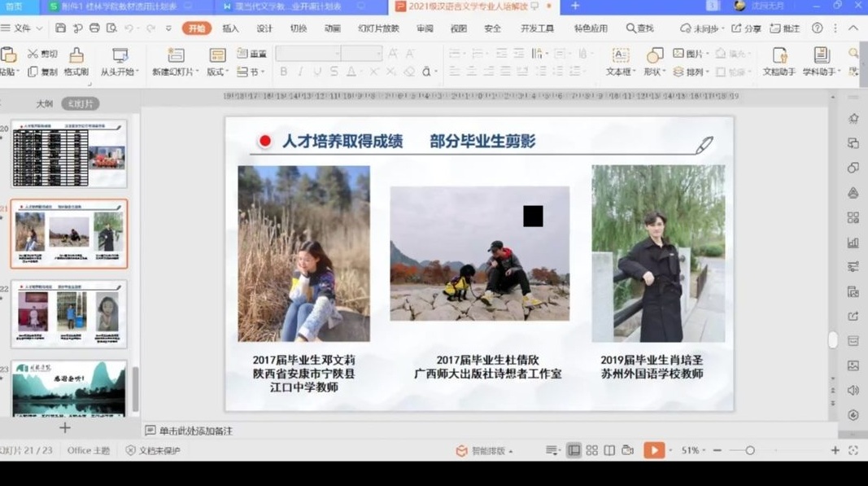The height and width of the screenshot is (486, 868).
Task: Switch to slide sorter grid view
Action: (591, 450)
